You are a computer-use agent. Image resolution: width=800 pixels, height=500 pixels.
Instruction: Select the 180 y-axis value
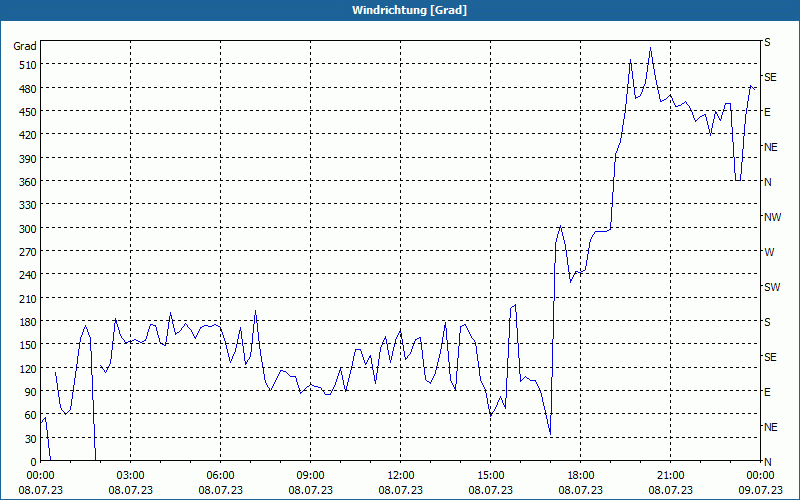point(28,322)
